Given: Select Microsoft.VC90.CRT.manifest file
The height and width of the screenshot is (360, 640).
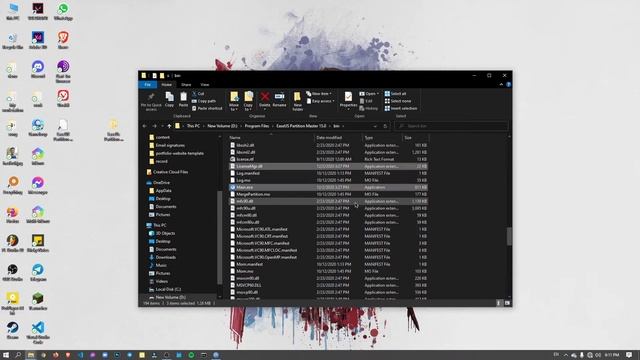Looking at the screenshot, I should coord(328,236).
